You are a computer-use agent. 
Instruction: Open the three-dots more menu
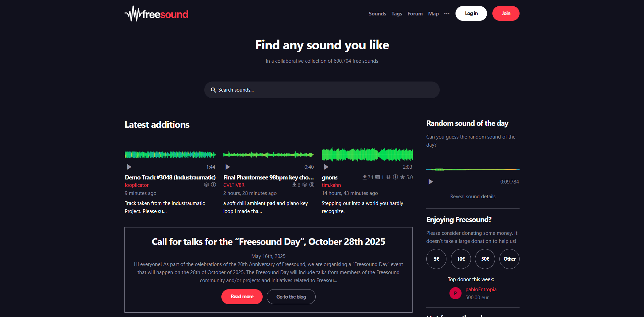[446, 14]
